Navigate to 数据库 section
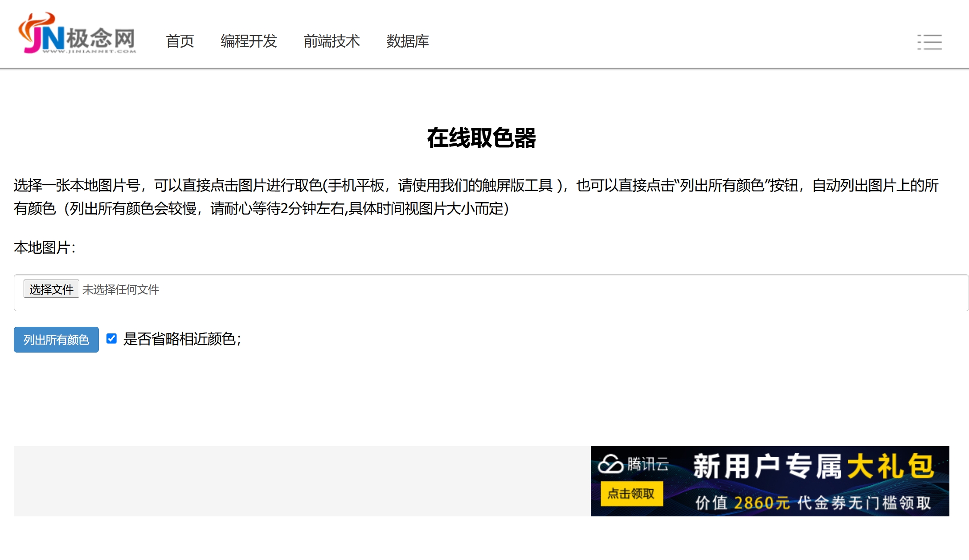 pyautogui.click(x=407, y=41)
